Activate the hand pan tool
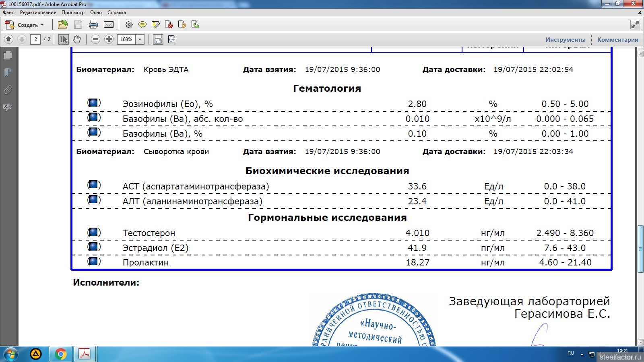This screenshot has width=644, height=362. [x=77, y=39]
